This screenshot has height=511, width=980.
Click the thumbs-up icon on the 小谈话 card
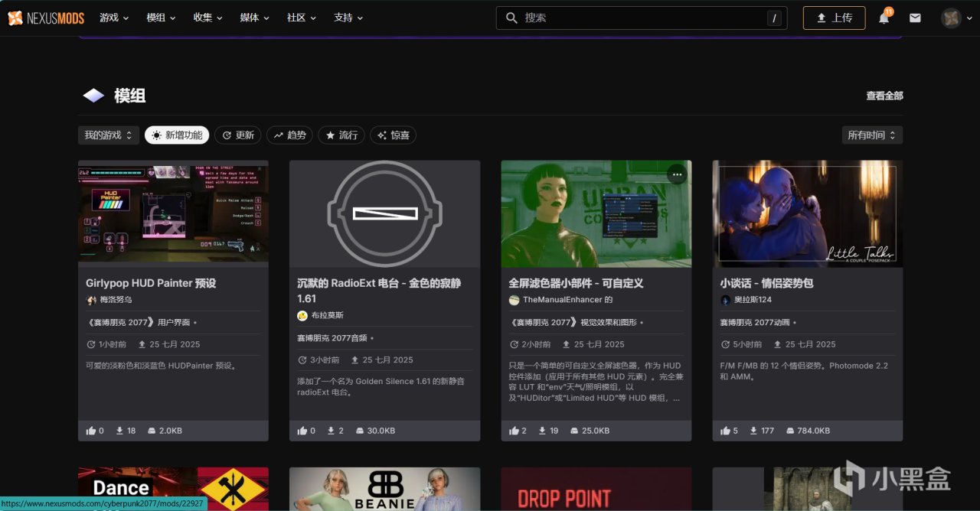coord(725,431)
